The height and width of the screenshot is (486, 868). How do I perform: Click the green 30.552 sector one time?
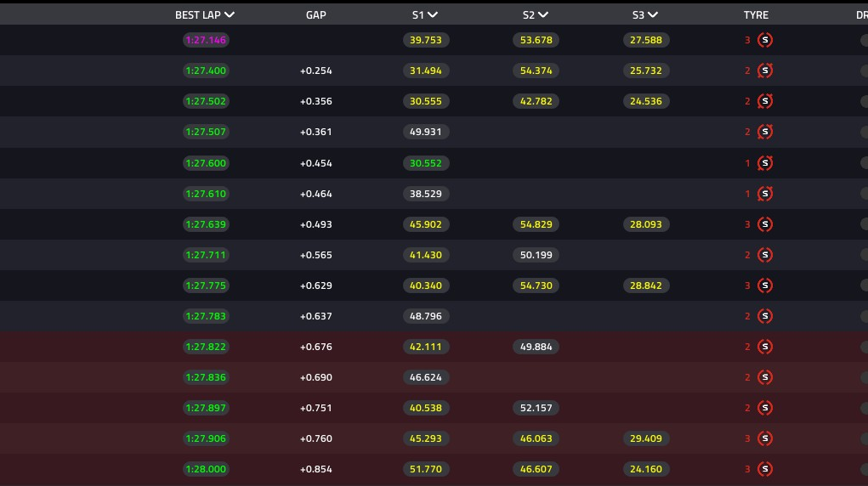coord(426,163)
